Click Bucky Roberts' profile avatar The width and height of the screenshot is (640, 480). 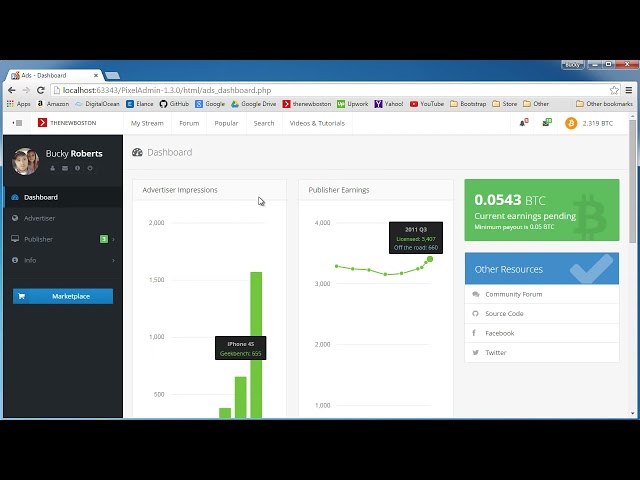pos(25,161)
